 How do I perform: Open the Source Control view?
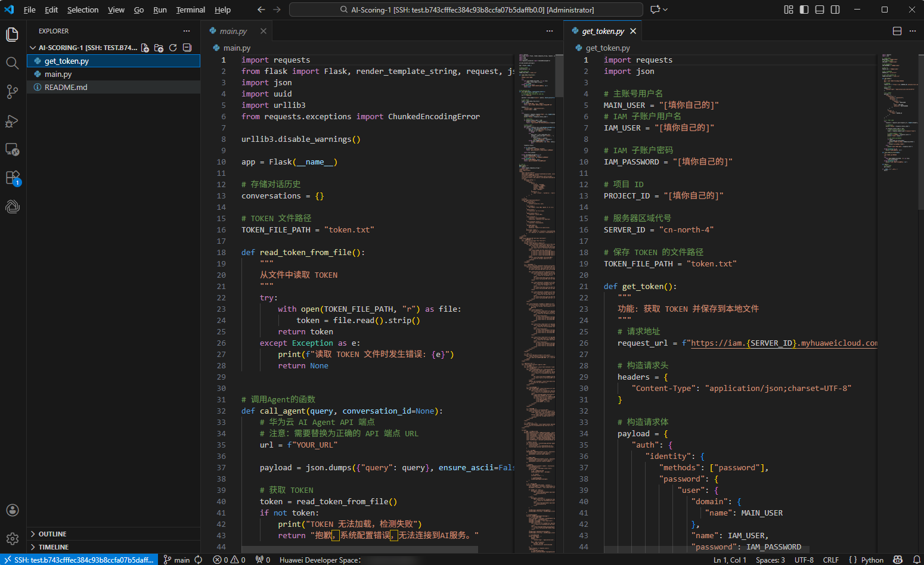tap(13, 92)
